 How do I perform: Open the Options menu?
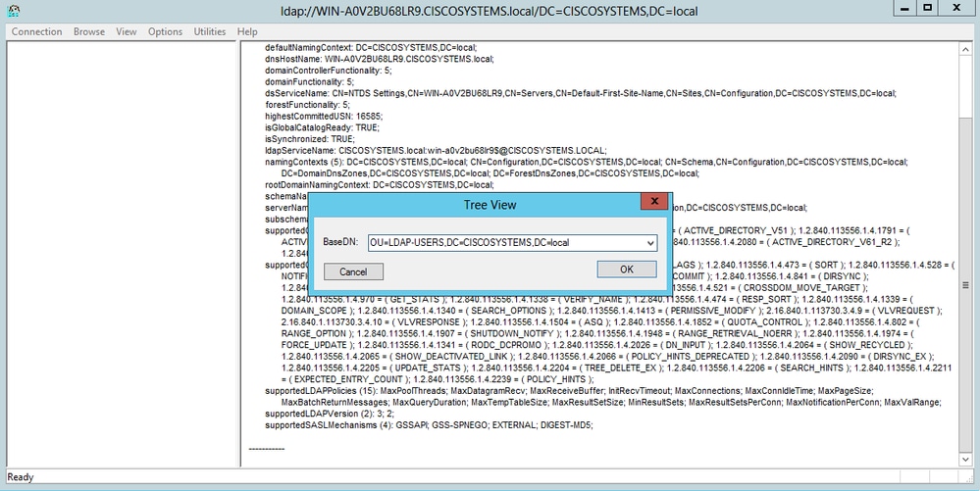pyautogui.click(x=165, y=31)
